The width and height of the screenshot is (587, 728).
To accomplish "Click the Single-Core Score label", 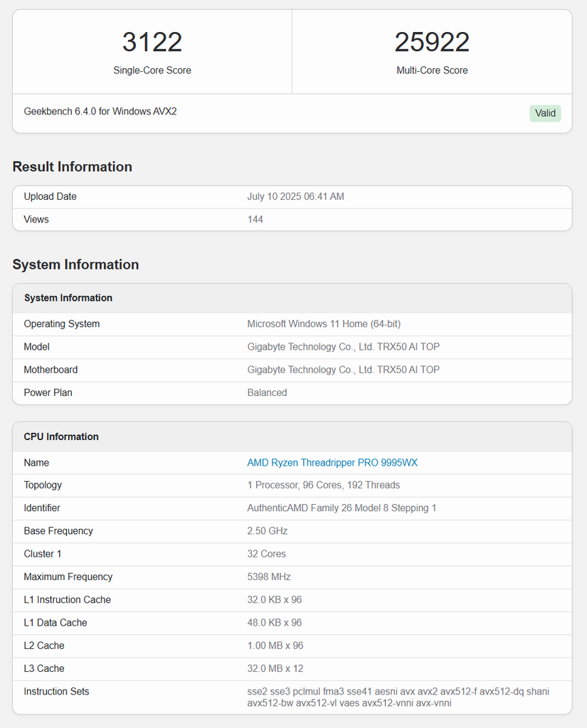I will click(x=152, y=70).
